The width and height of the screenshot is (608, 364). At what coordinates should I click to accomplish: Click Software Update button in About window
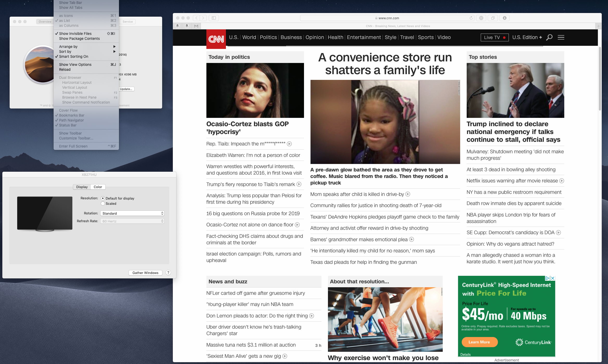click(126, 89)
